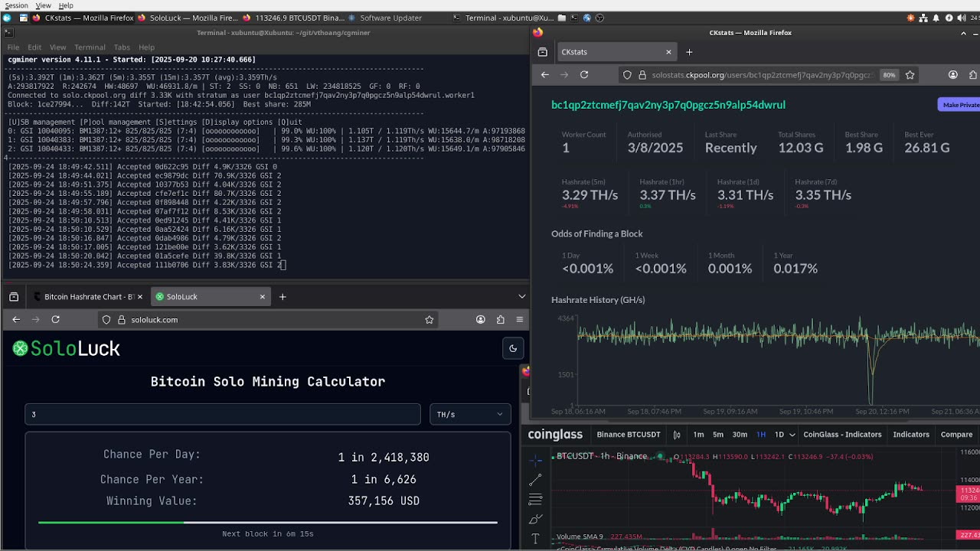Open the Binance BTCUSDT symbol selector
Viewport: 980px width, 551px height.
coord(628,435)
